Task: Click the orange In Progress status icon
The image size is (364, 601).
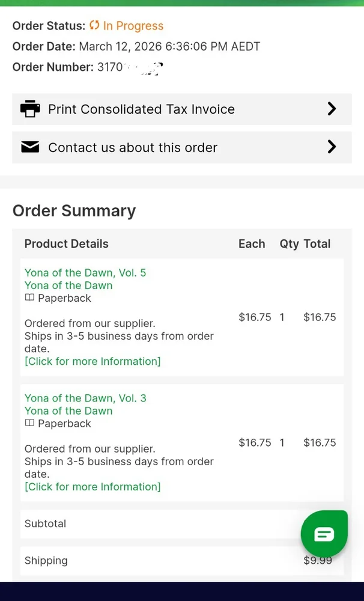Action: coord(94,25)
